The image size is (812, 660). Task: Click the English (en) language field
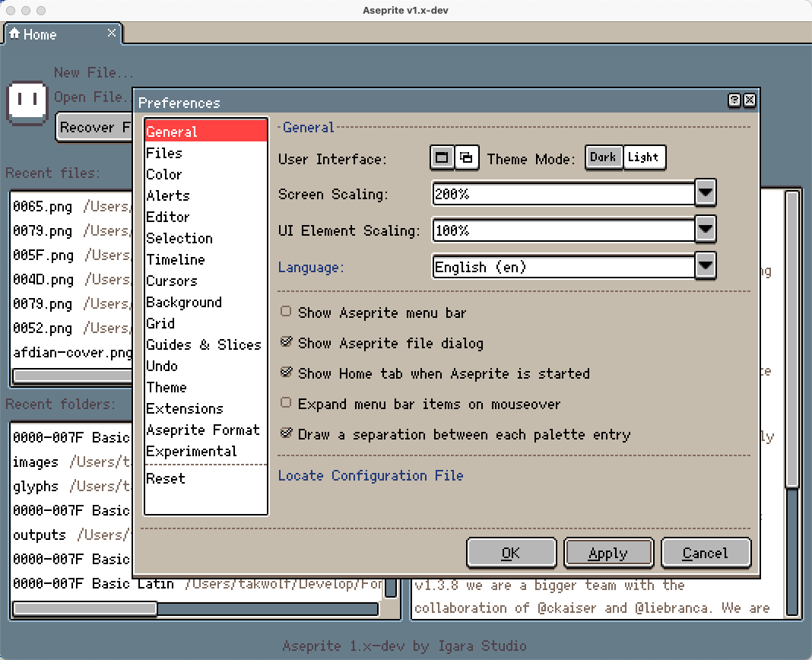pyautogui.click(x=563, y=267)
